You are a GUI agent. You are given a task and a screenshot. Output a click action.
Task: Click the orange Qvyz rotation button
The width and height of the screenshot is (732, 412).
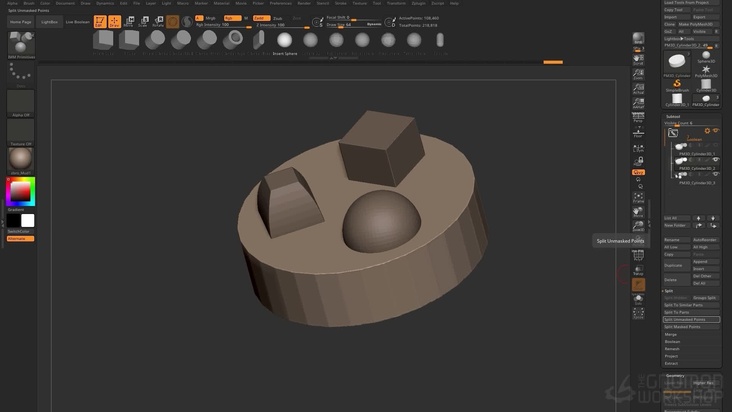coord(638,172)
